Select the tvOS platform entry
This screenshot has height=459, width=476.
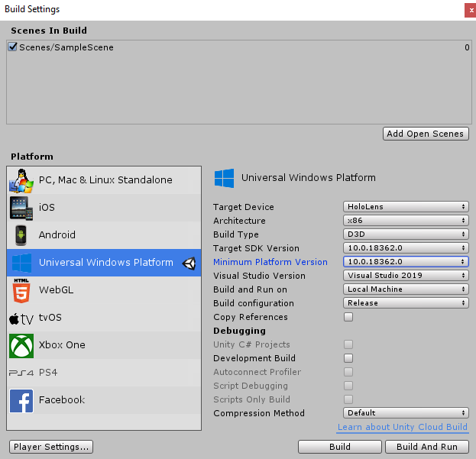pos(104,318)
